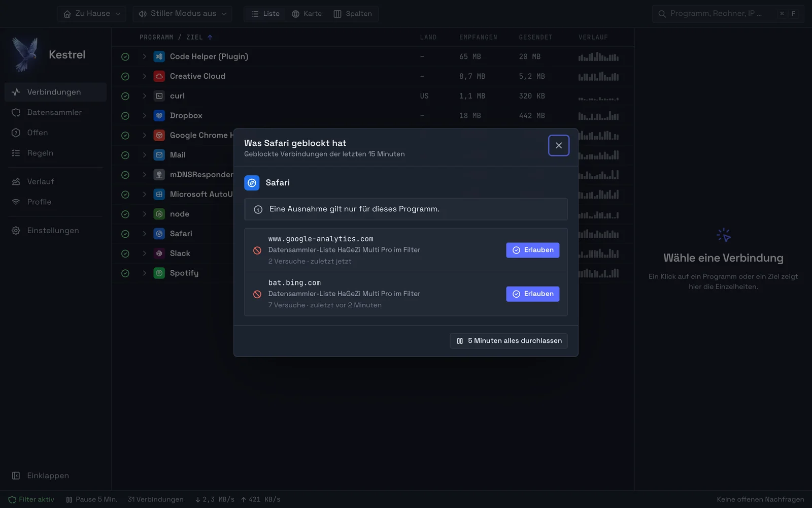Expand the Code Helper (Plugin) row
812x508 pixels.
pyautogui.click(x=144, y=56)
